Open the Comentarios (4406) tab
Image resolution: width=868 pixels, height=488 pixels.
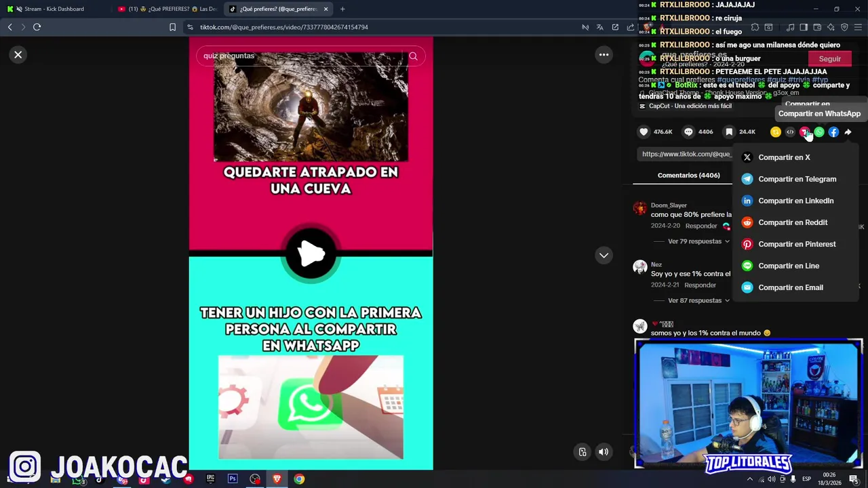(688, 176)
